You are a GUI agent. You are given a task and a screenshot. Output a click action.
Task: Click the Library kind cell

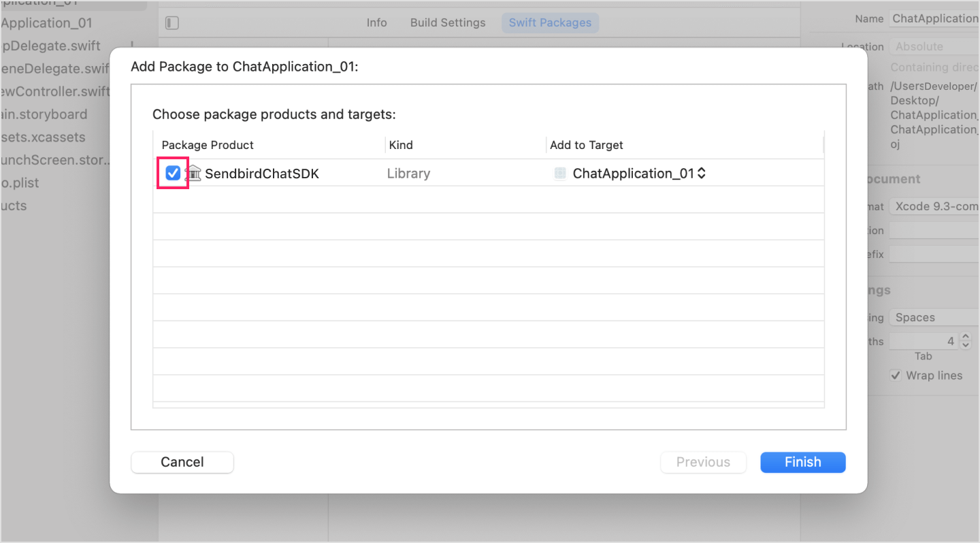[x=408, y=174]
